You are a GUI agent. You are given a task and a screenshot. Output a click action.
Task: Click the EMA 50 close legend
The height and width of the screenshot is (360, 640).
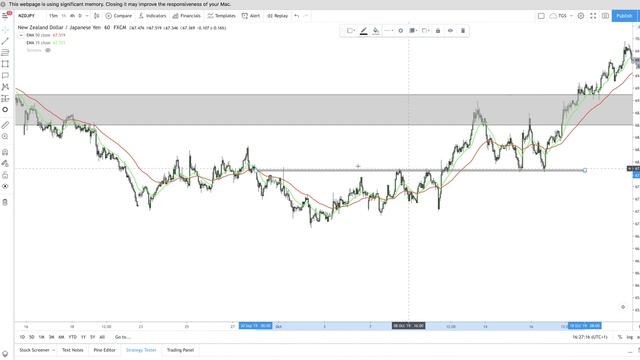[x=38, y=36]
